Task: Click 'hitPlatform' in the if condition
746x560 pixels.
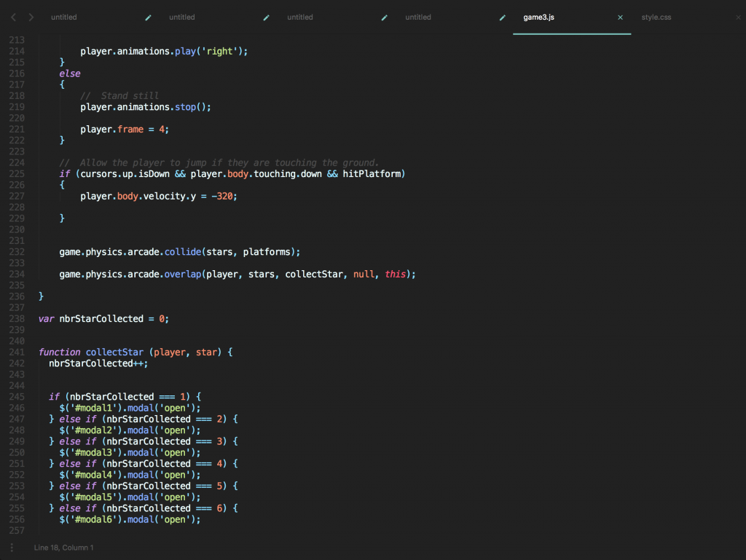Action: pyautogui.click(x=372, y=174)
